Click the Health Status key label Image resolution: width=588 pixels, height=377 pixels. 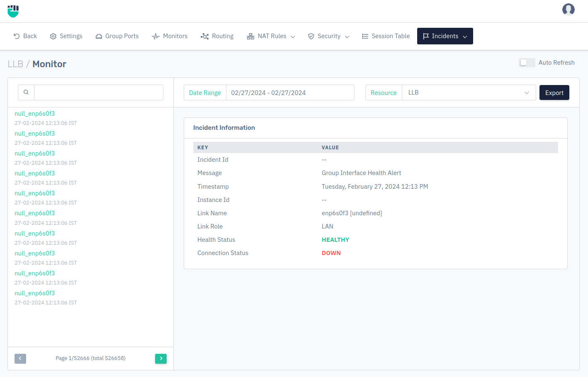coord(216,240)
